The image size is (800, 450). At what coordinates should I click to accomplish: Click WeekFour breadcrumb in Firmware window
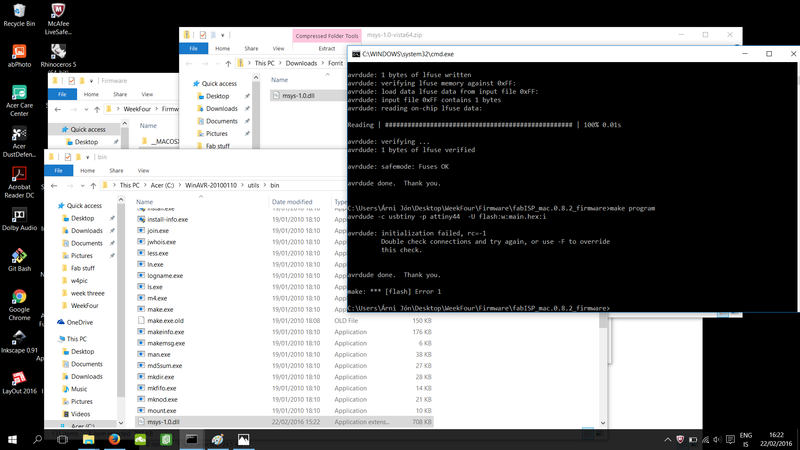pyautogui.click(x=137, y=109)
